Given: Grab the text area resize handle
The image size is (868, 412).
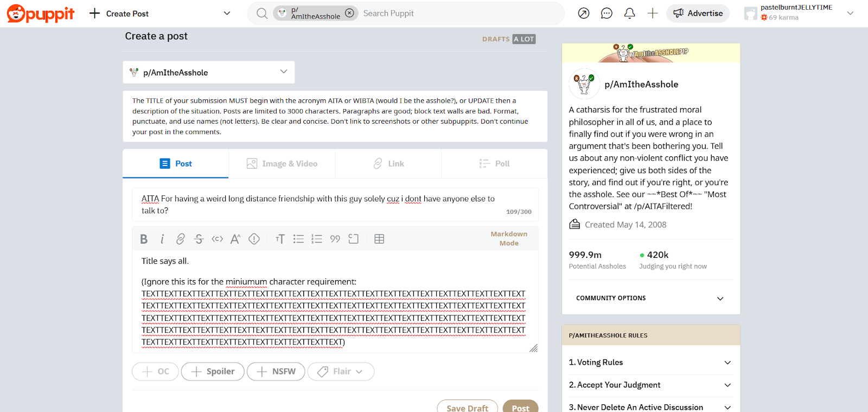Looking at the screenshot, I should tap(534, 348).
